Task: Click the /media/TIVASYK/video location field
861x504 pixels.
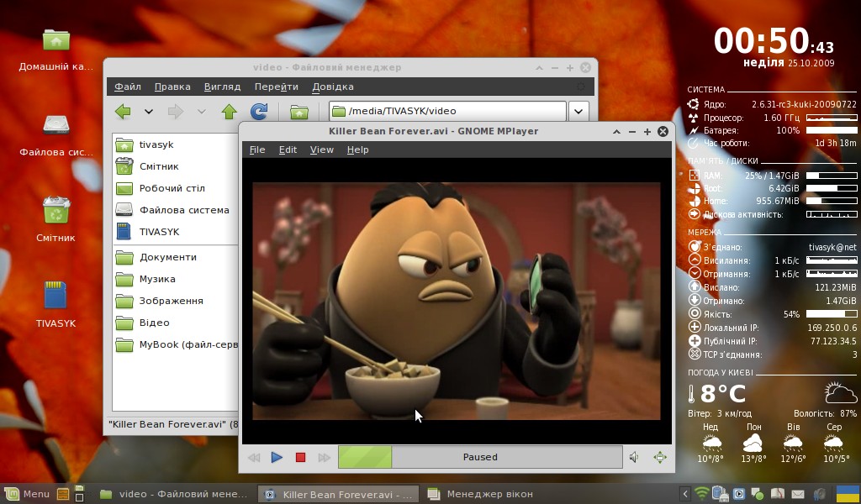Action: [x=447, y=111]
